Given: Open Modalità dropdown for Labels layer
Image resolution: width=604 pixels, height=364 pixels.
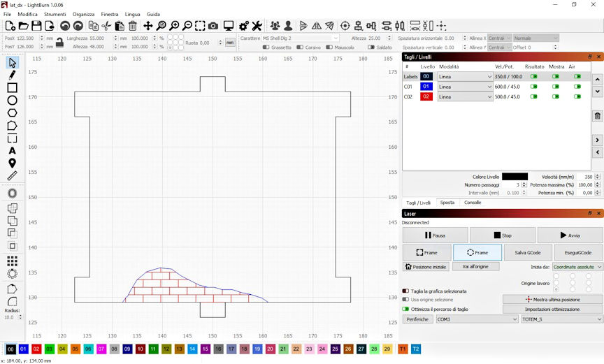Looking at the screenshot, I should tap(465, 77).
